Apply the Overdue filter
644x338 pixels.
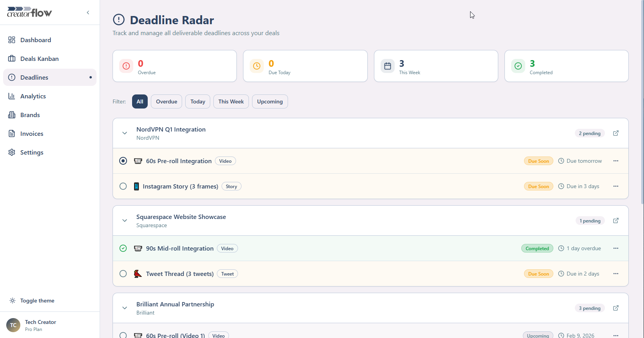point(166,101)
